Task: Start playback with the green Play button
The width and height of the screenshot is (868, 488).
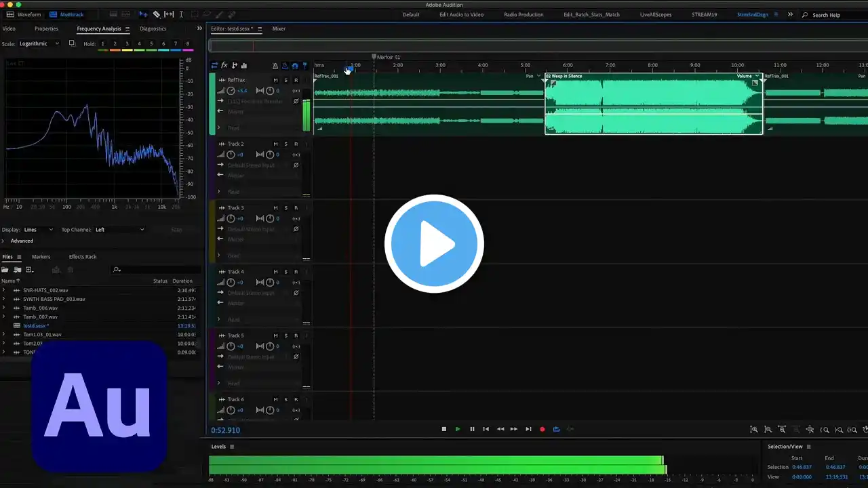Action: tap(458, 429)
